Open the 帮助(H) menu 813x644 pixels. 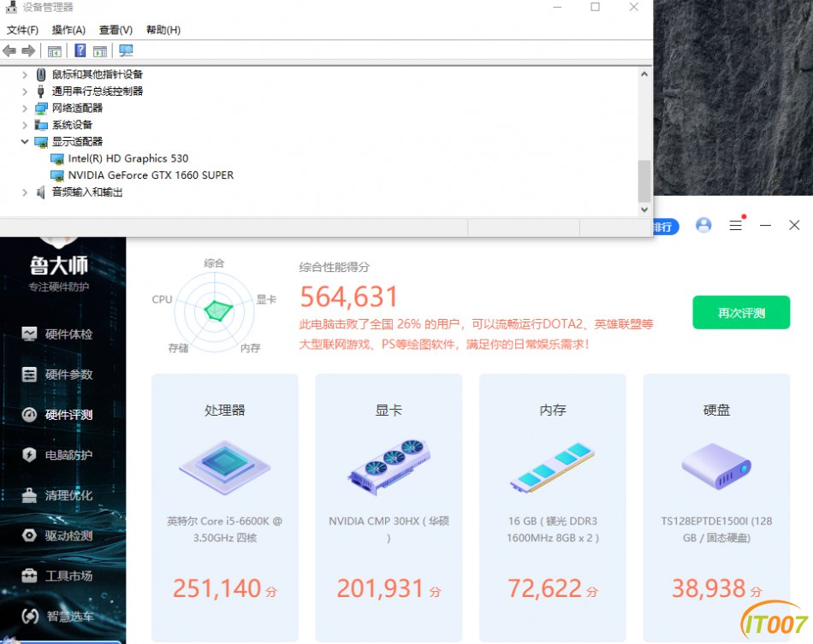(163, 30)
